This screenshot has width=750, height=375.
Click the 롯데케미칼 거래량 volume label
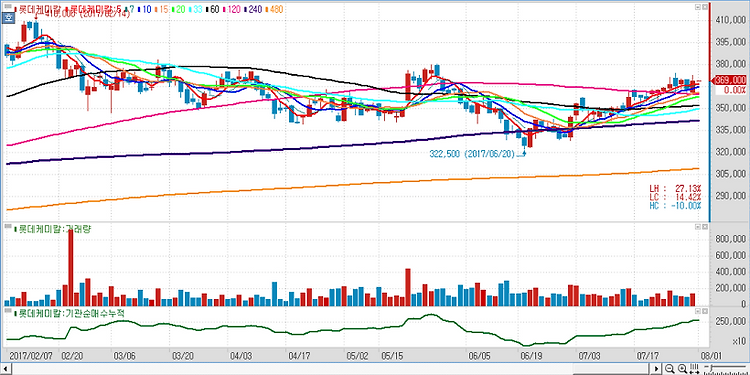[54, 229]
